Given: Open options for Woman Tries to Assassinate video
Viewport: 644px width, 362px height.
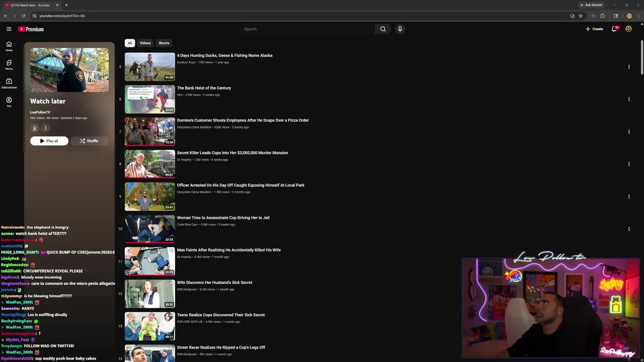Looking at the screenshot, I should coord(629,229).
